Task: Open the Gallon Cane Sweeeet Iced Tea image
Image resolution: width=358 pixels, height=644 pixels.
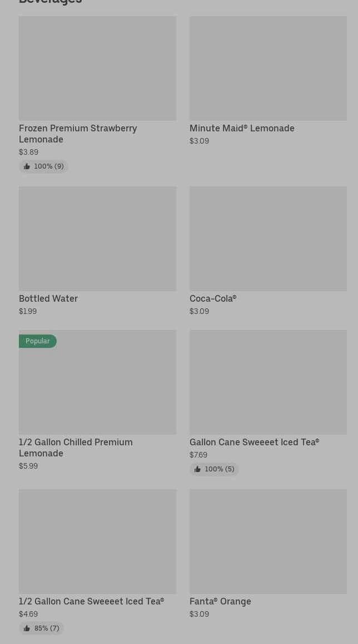Action: tap(268, 382)
